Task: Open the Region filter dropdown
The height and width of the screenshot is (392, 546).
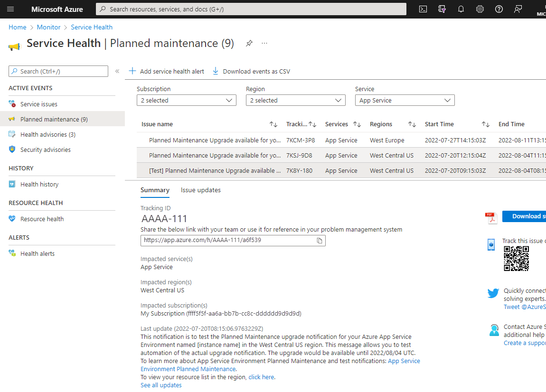Action: (x=295, y=100)
